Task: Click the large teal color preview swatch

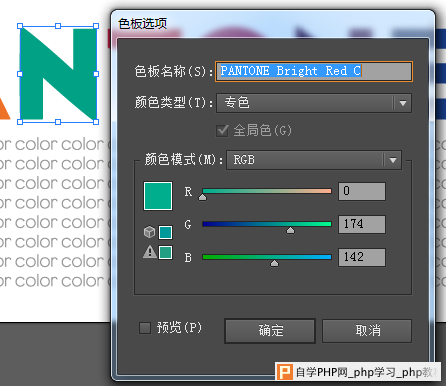Action: pyautogui.click(x=158, y=196)
